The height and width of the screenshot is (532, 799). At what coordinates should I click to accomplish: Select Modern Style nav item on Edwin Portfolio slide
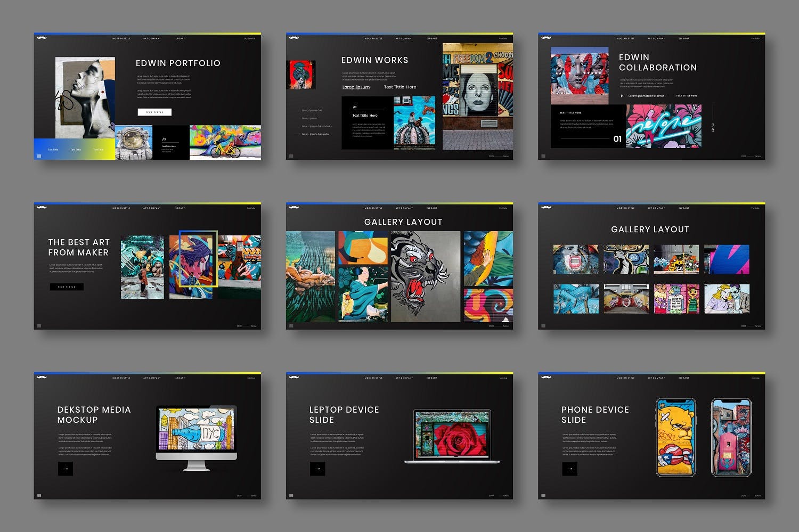121,38
